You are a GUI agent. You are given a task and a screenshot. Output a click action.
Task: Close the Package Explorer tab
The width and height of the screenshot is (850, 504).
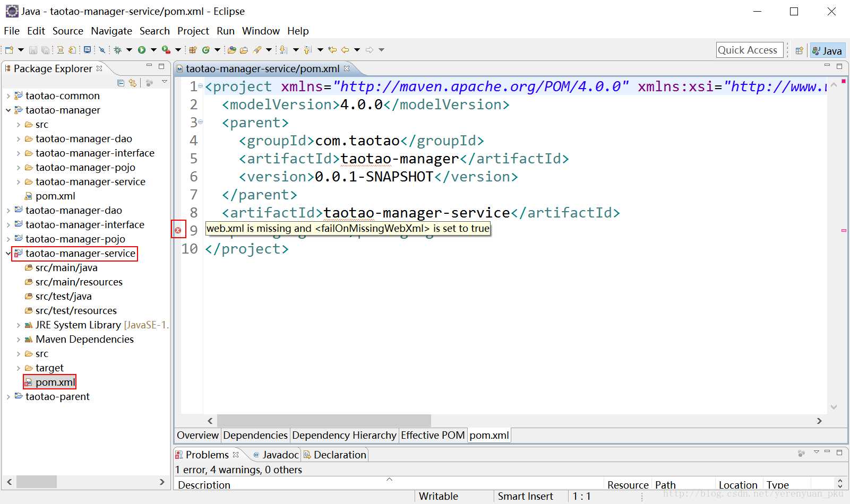[99, 68]
